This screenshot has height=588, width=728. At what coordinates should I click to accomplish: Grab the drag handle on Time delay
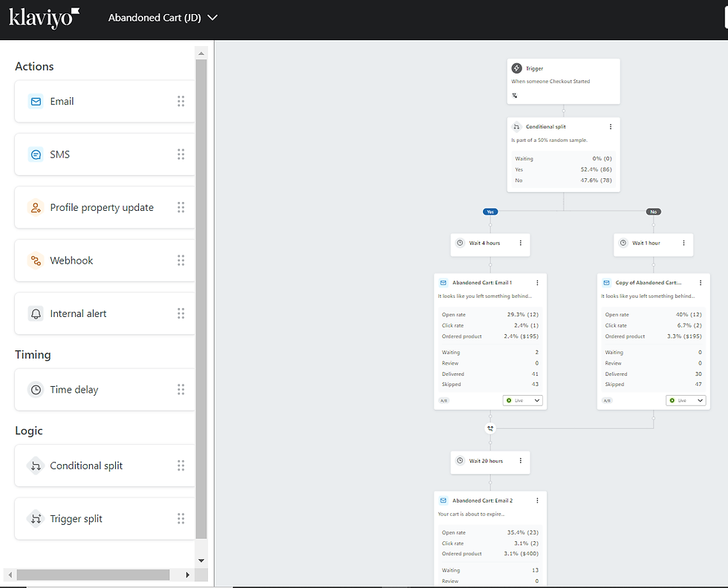point(181,390)
